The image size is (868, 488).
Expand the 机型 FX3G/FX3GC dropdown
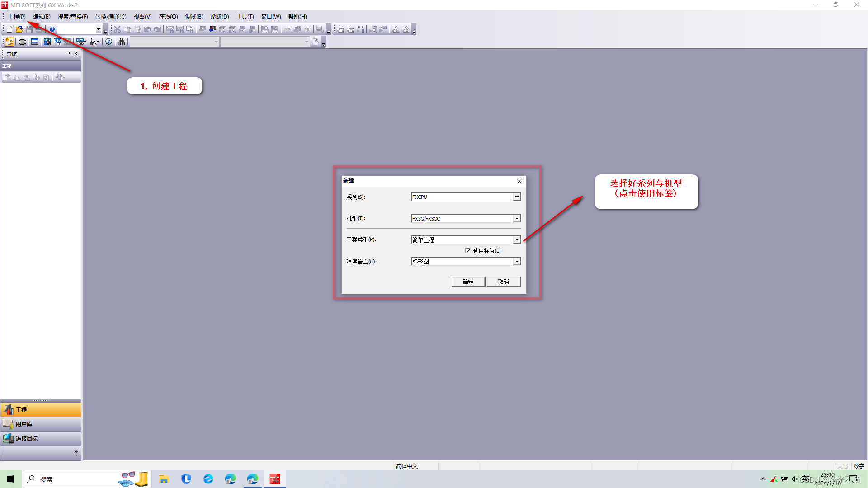(x=516, y=219)
